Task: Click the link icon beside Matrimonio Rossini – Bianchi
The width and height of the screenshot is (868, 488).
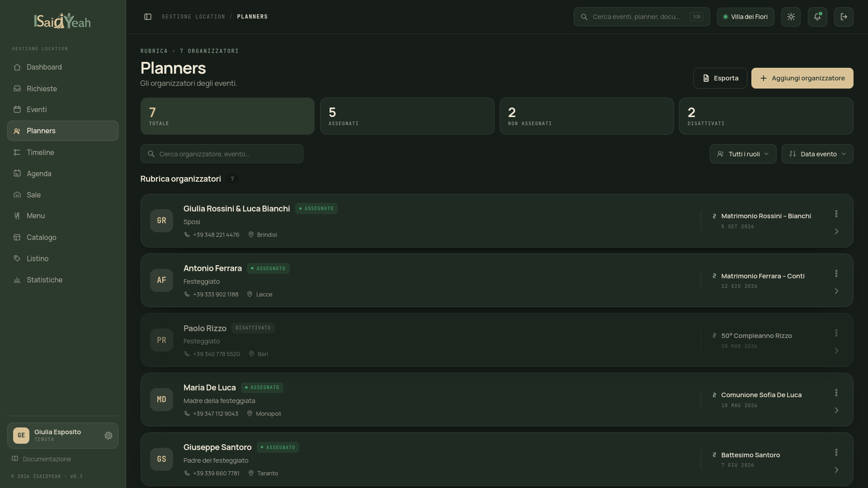Action: point(714,216)
